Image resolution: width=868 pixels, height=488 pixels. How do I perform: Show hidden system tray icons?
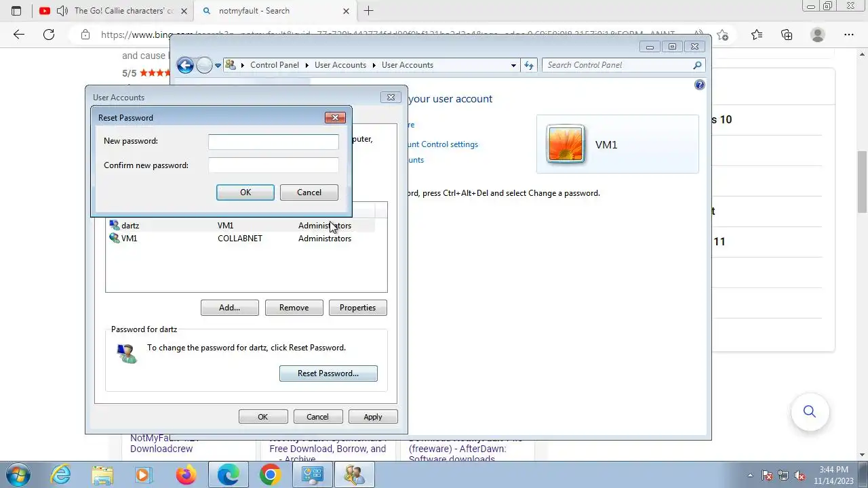(750, 475)
